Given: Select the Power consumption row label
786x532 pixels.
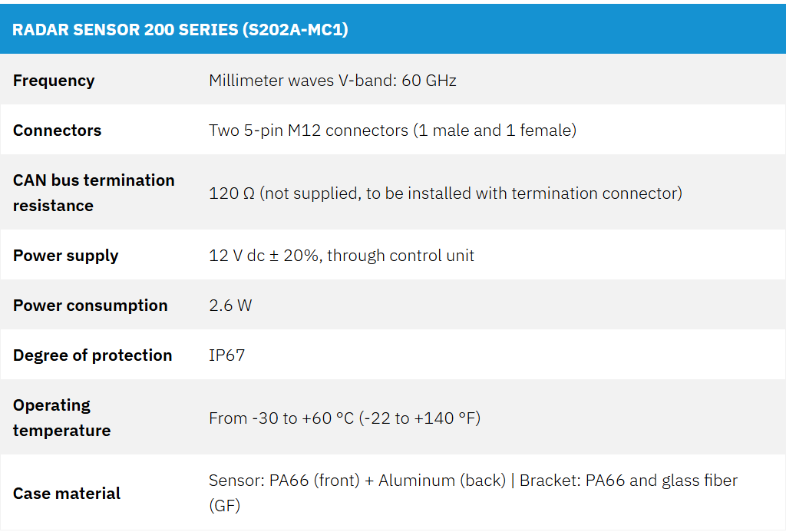Looking at the screenshot, I should coord(90,306).
